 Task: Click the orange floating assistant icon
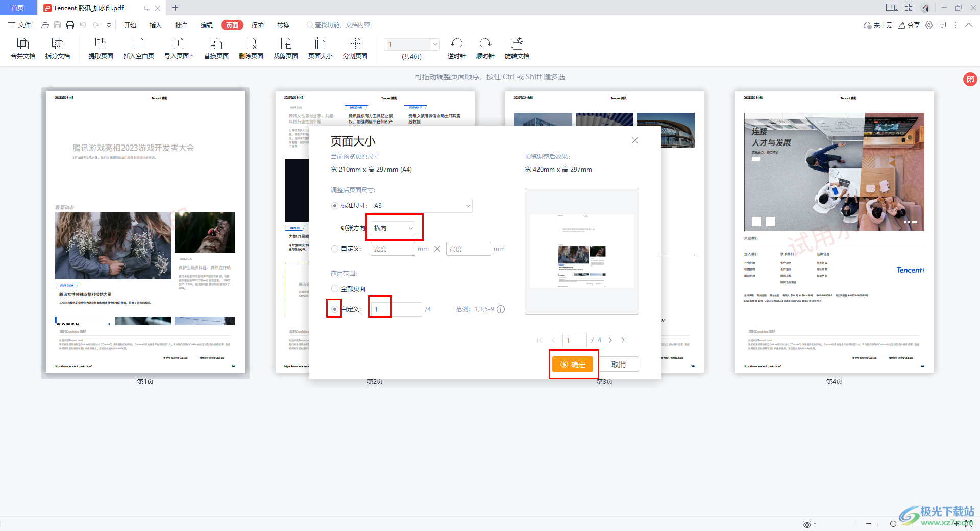970,79
